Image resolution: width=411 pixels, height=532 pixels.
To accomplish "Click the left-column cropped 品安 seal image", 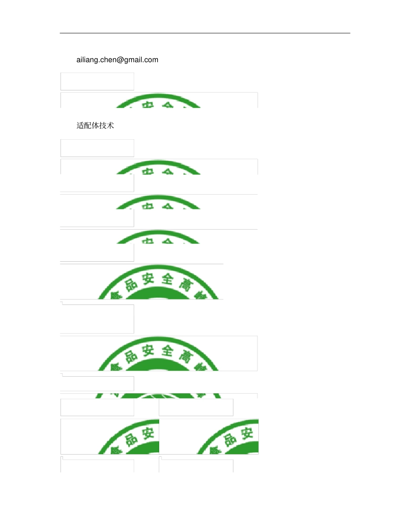I will coord(110,436).
